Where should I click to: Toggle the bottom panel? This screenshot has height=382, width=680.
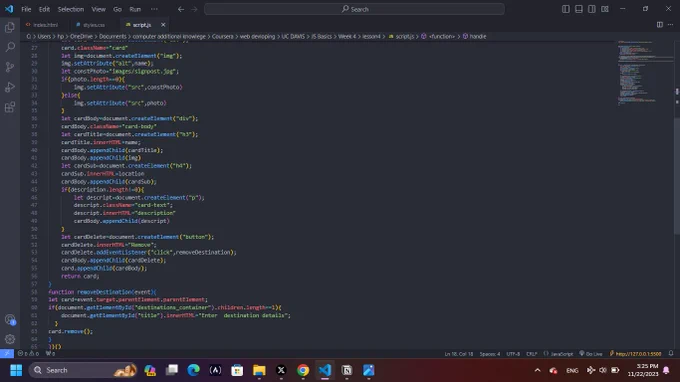click(x=579, y=9)
